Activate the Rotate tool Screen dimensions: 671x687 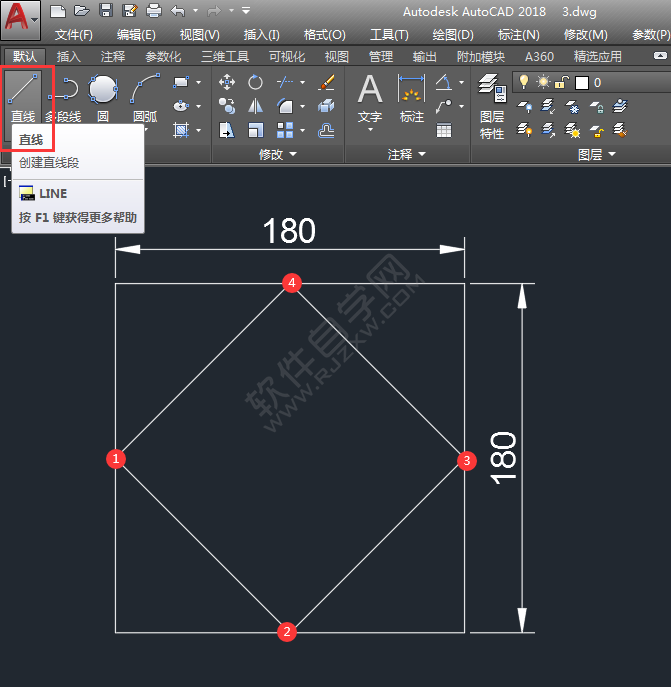point(255,82)
